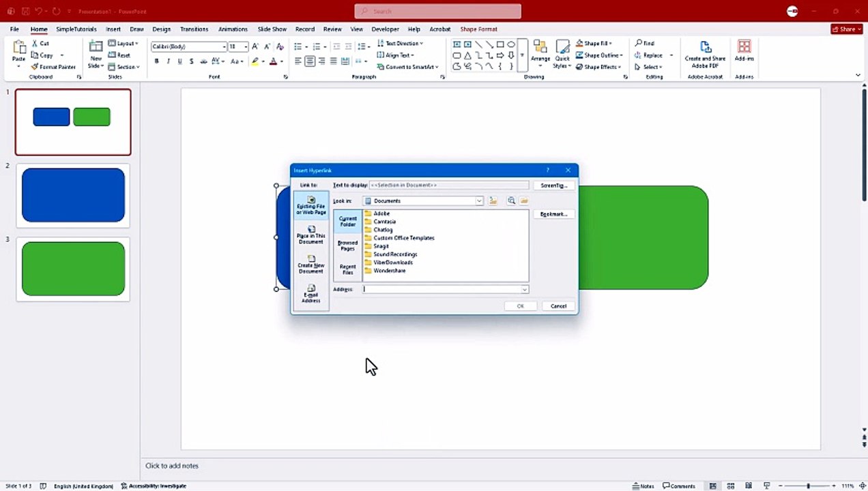Set paragraph alignment to Align Left
The image size is (868, 491).
coord(298,61)
